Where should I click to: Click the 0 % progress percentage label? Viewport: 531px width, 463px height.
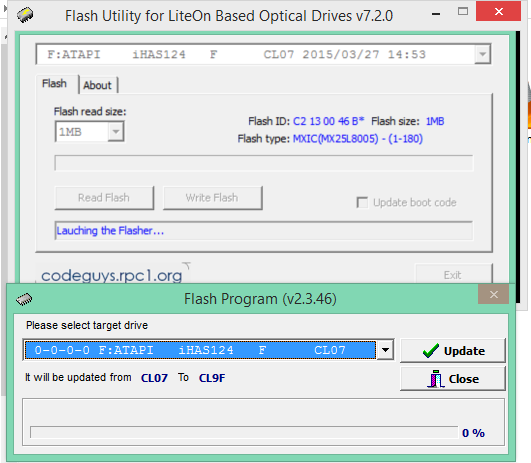point(473,433)
